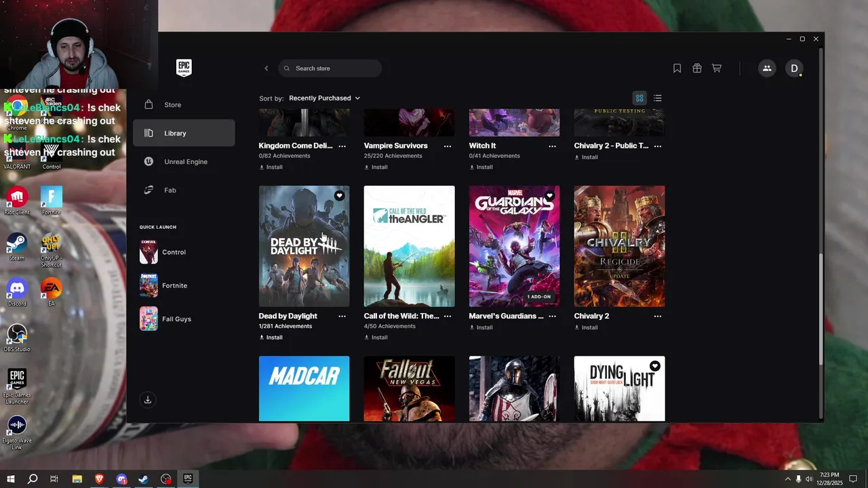Open EA desktop shortcut
Screen dimensions: 868x488
click(52, 292)
